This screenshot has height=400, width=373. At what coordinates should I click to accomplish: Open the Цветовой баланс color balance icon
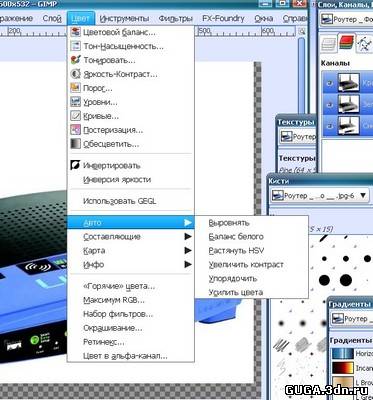click(x=75, y=32)
